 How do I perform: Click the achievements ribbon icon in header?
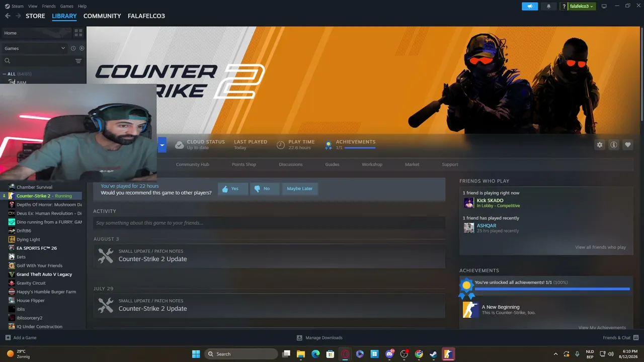pyautogui.click(x=328, y=145)
